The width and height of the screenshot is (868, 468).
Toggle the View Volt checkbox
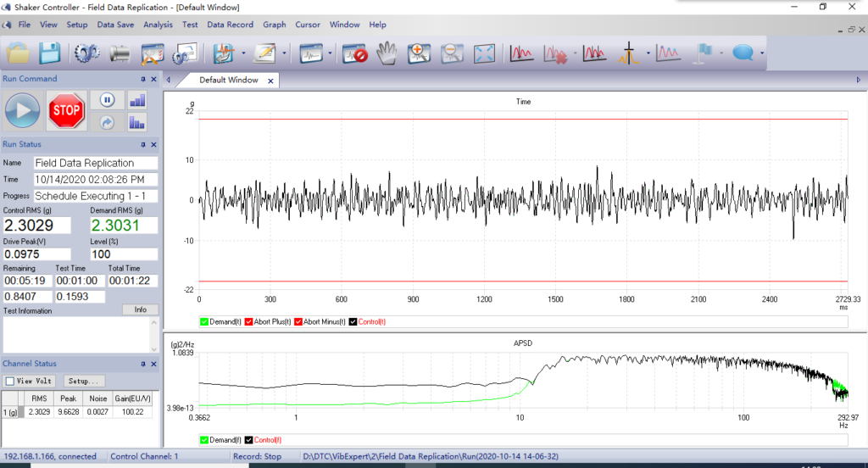pyautogui.click(x=10, y=381)
